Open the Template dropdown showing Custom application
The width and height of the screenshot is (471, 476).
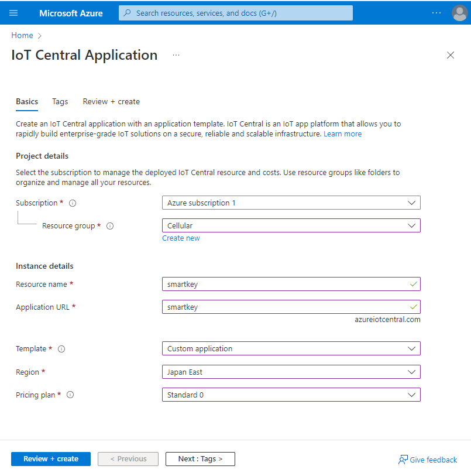pos(291,348)
